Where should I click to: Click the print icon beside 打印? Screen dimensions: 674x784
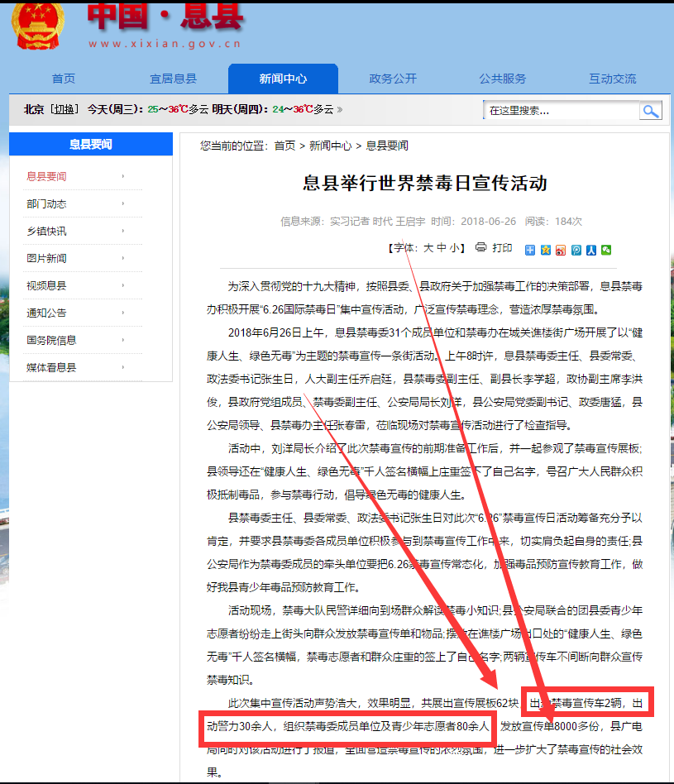tap(481, 247)
